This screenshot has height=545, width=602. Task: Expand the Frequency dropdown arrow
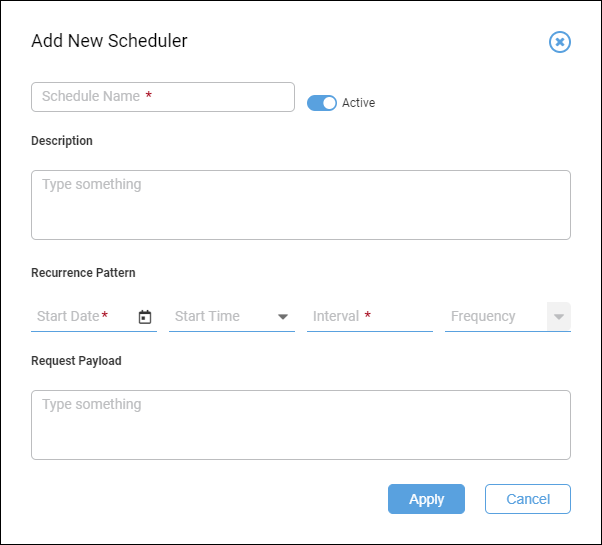(559, 317)
